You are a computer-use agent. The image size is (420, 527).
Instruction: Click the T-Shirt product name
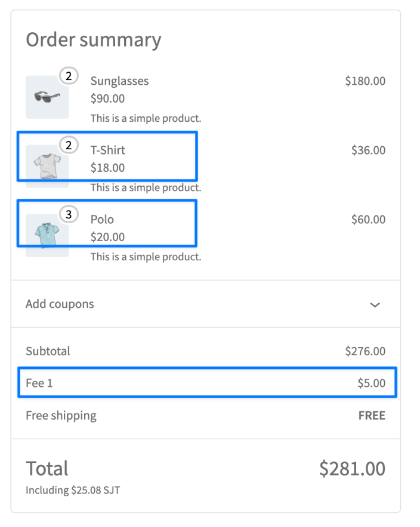point(108,150)
